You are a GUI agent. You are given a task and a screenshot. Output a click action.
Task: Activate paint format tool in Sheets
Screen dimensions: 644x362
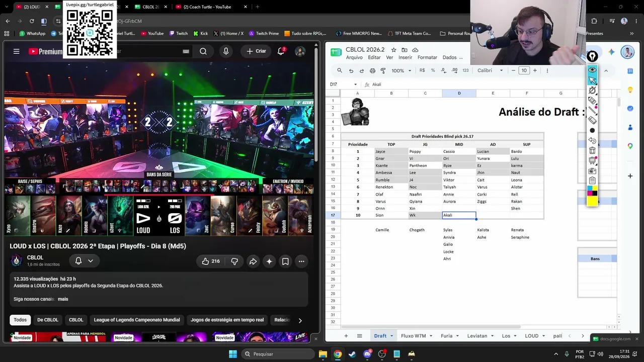pos(383,70)
